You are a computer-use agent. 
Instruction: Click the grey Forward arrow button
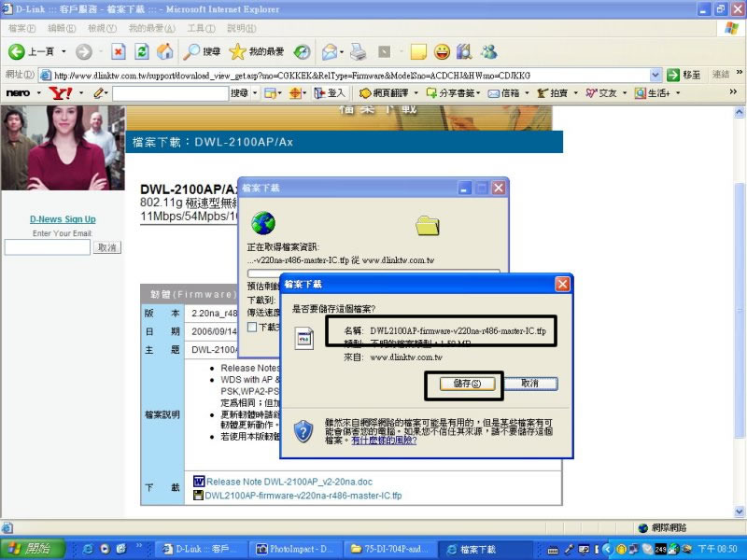[84, 51]
